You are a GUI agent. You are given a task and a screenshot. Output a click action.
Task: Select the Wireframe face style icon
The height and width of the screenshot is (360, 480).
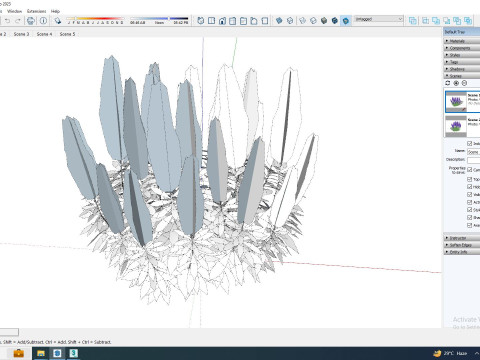302,21
